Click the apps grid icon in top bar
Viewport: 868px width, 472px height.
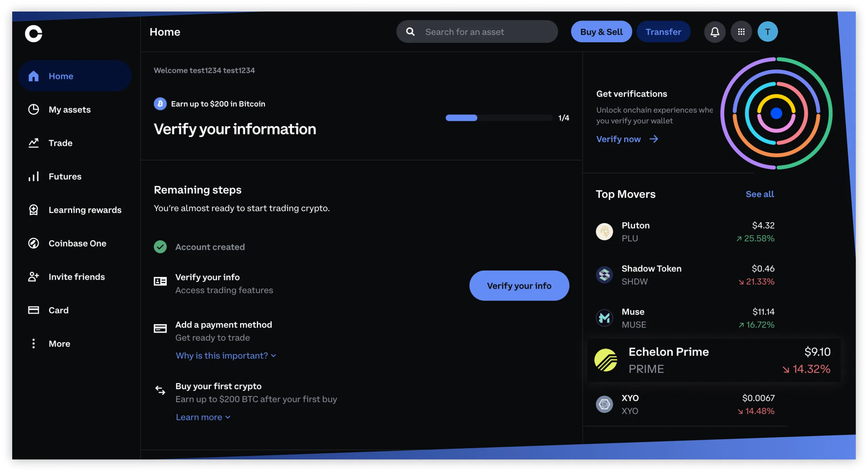(742, 31)
